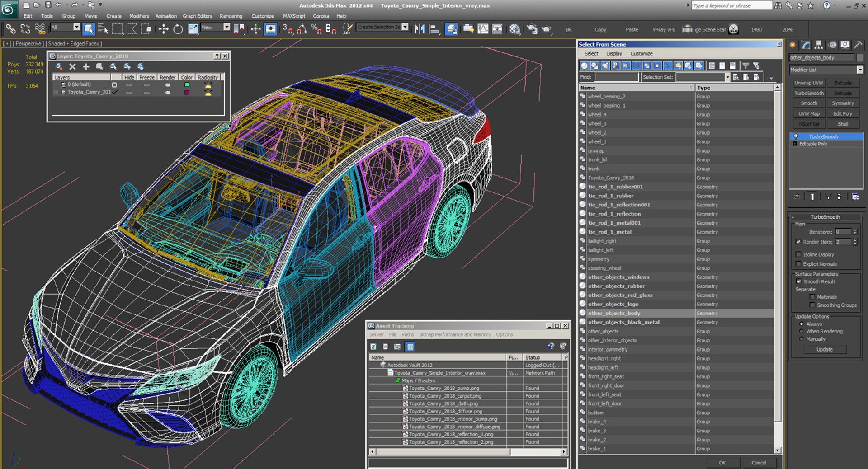Open the Render Setup teapot dialog icon
The image size is (868, 469).
point(532,29)
